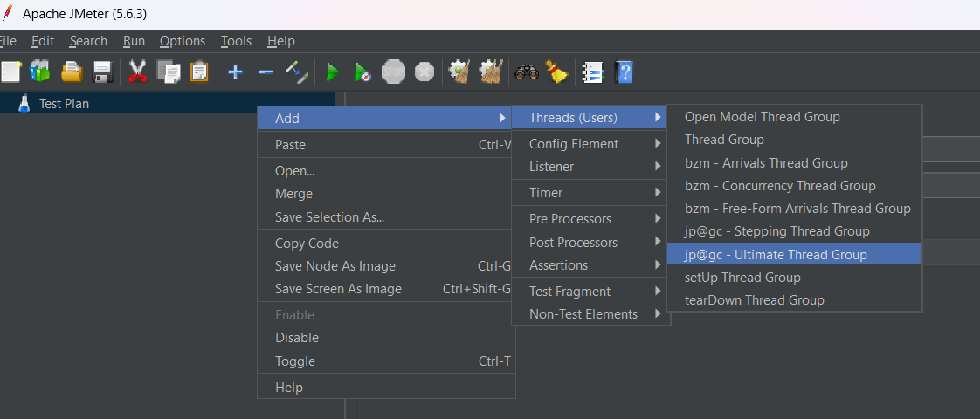Image resolution: width=980 pixels, height=419 pixels.
Task: Click the Paste clipboard icon
Action: [199, 72]
